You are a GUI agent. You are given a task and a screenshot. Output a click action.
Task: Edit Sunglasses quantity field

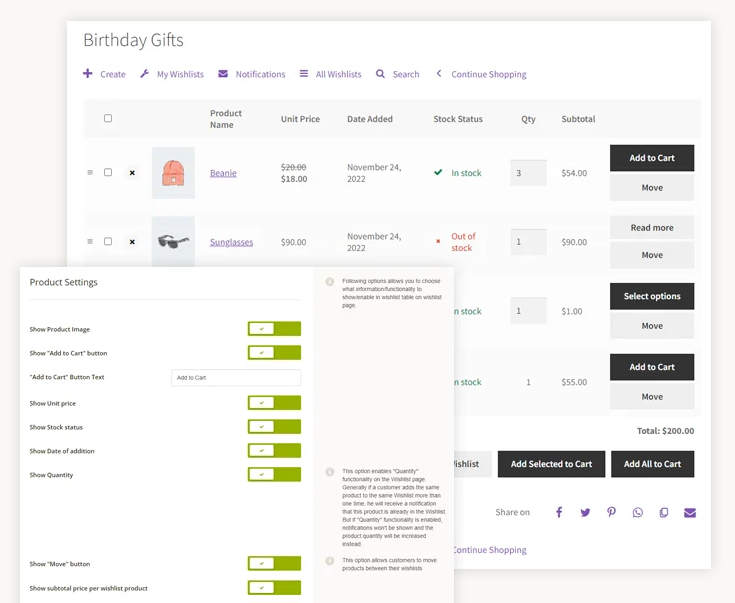coord(528,241)
